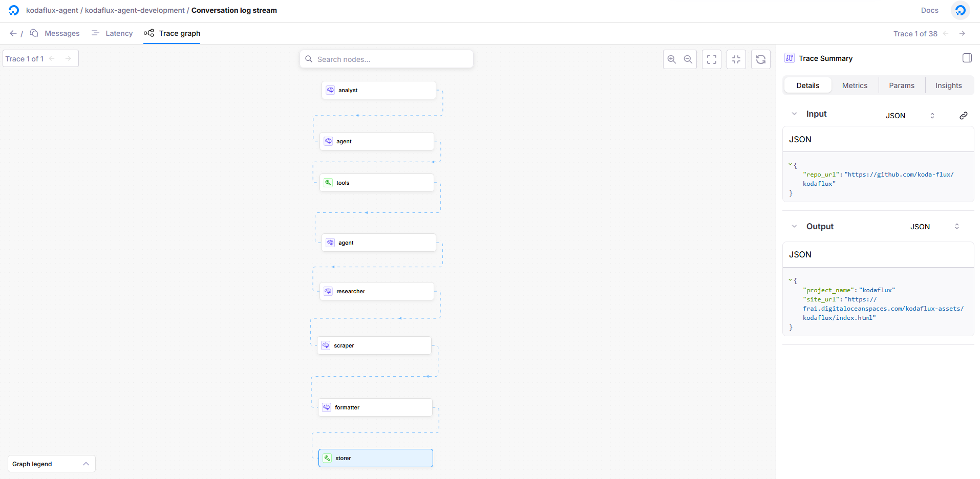Select the Trace graph tab

172,33
